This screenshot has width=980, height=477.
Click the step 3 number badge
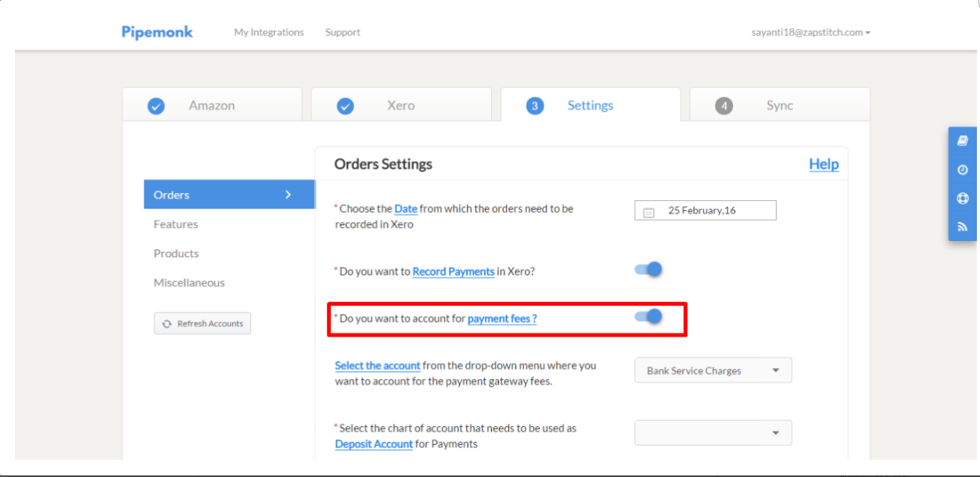[x=535, y=106]
